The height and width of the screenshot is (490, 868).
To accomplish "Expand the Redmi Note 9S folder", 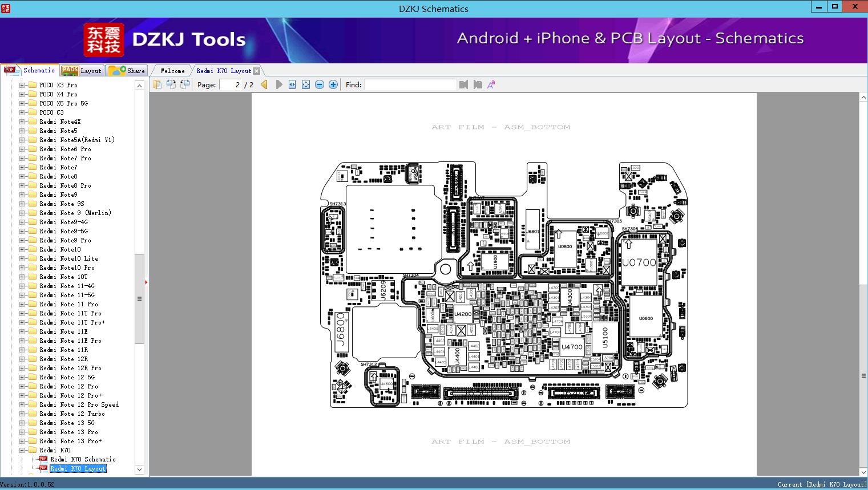I will coord(22,204).
